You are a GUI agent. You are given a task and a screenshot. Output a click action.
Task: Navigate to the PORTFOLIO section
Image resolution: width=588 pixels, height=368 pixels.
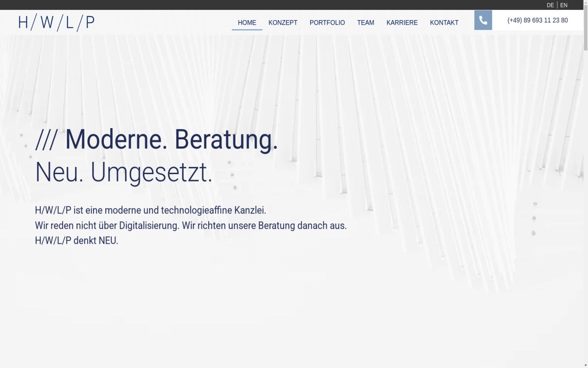coord(327,23)
